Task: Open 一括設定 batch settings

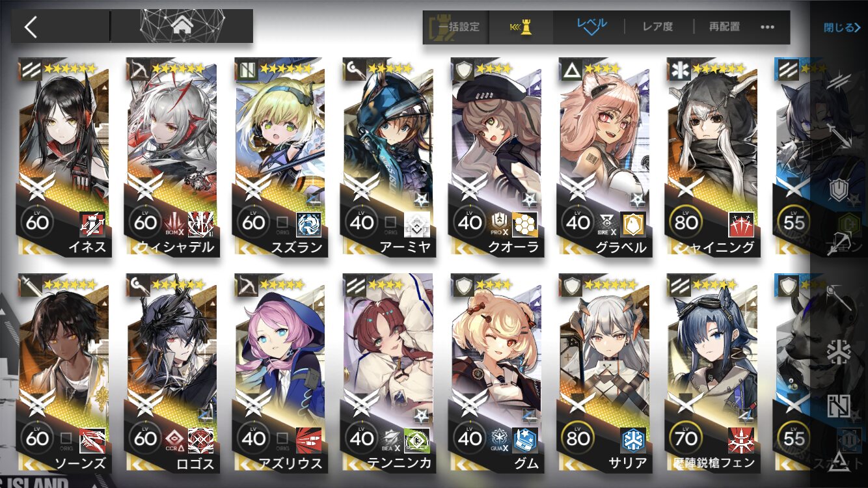Action: point(455,27)
